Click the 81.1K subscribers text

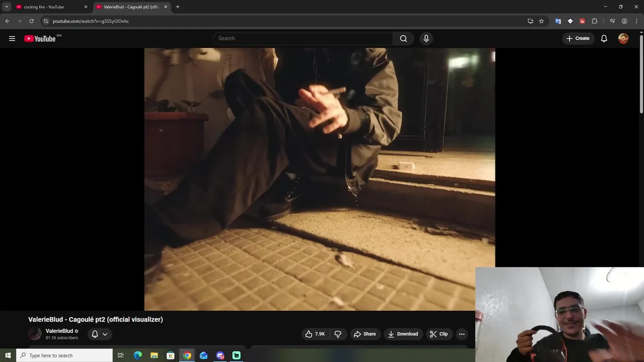(x=62, y=338)
